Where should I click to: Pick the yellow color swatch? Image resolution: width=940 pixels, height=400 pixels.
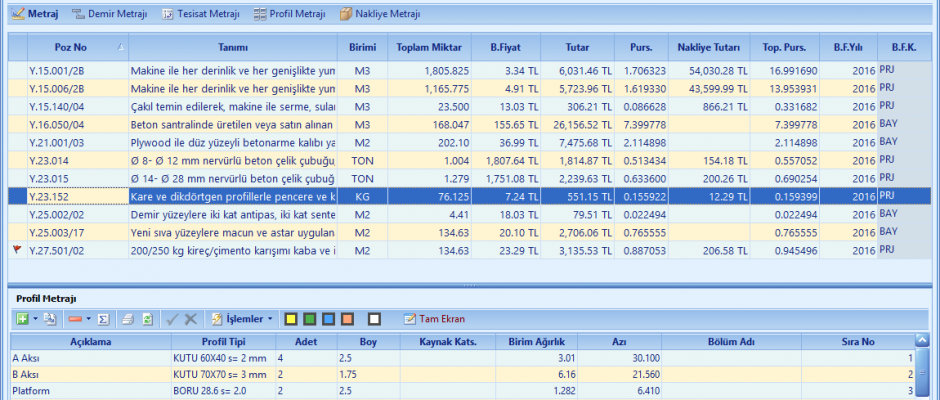291,319
